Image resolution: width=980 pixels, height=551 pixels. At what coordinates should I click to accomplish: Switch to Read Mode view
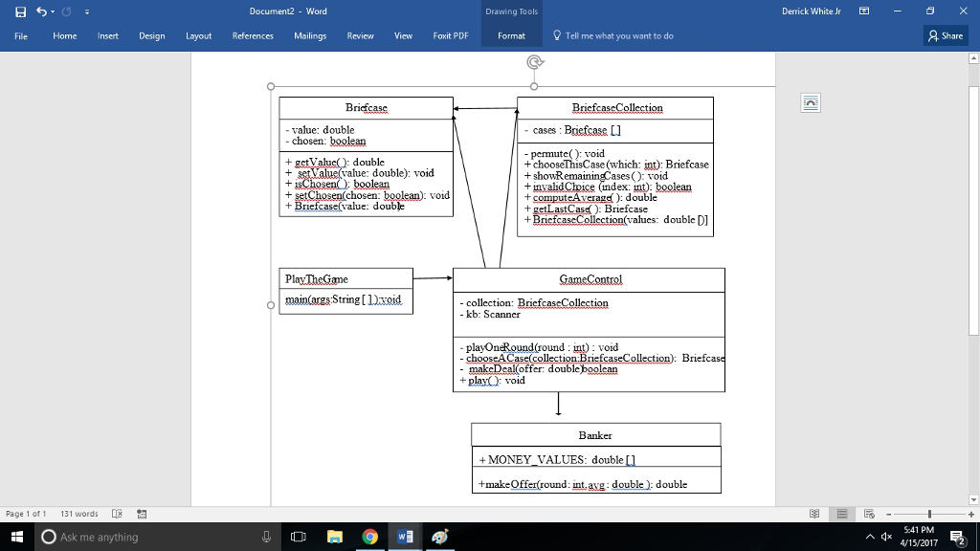click(x=814, y=514)
